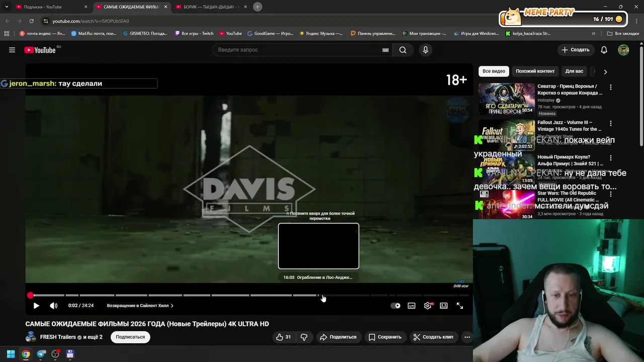Click the red progress bar scrubber

pos(30,295)
